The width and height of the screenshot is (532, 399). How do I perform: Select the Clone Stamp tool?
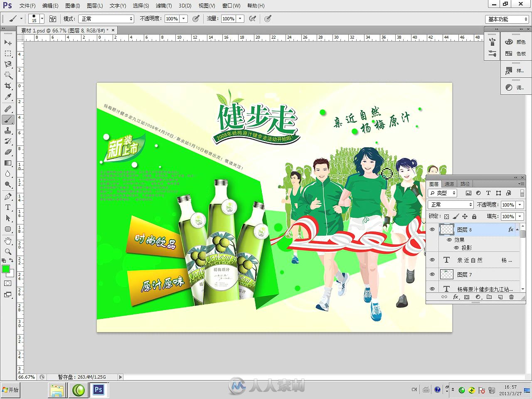tap(8, 131)
